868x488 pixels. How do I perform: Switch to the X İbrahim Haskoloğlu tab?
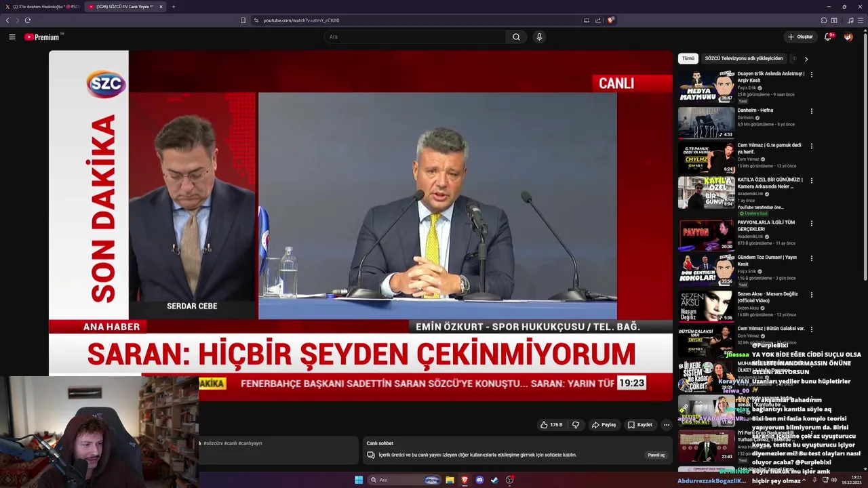[42, 7]
